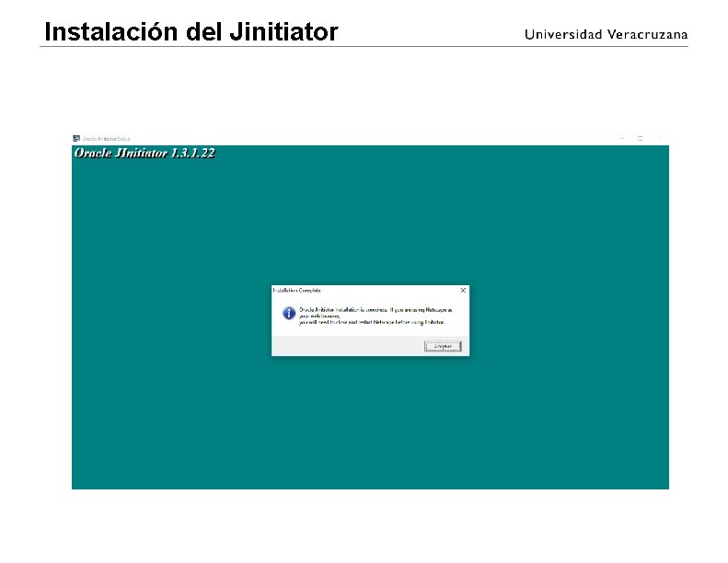728x563 pixels.
Task: Click the Oracle JInitiator Setup window icon
Action: [x=76, y=138]
